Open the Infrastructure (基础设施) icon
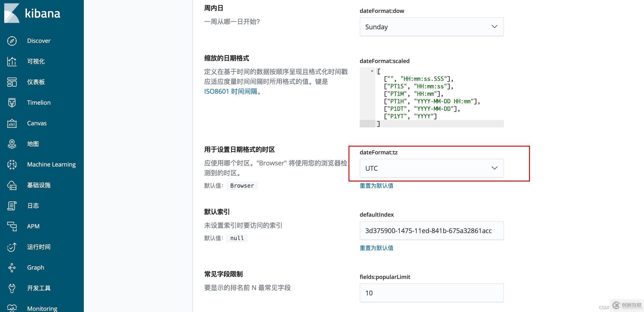The width and height of the screenshot is (644, 312). (x=12, y=185)
